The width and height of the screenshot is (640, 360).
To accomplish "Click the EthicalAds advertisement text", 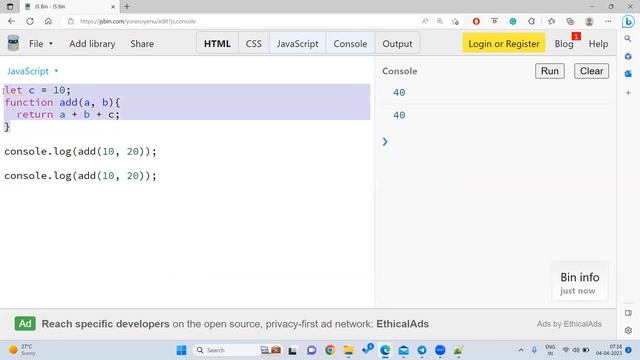I will [235, 324].
